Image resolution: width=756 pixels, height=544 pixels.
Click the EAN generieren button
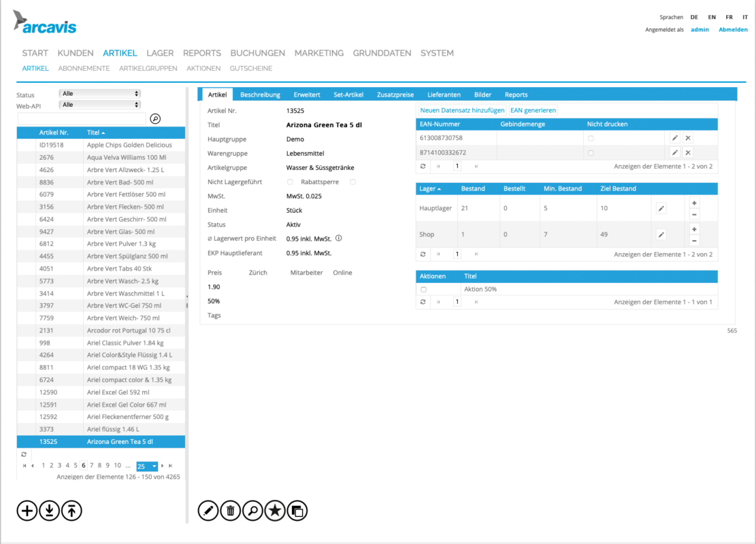(533, 110)
